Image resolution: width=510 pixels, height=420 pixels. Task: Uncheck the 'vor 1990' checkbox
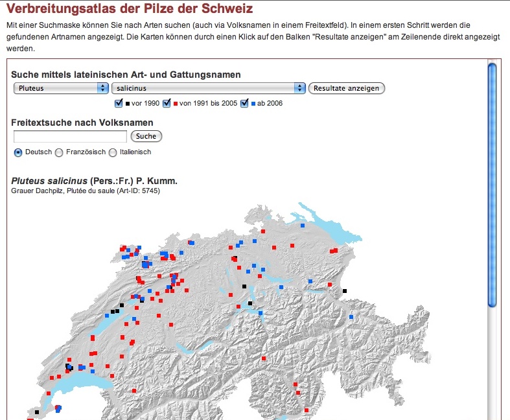[119, 103]
